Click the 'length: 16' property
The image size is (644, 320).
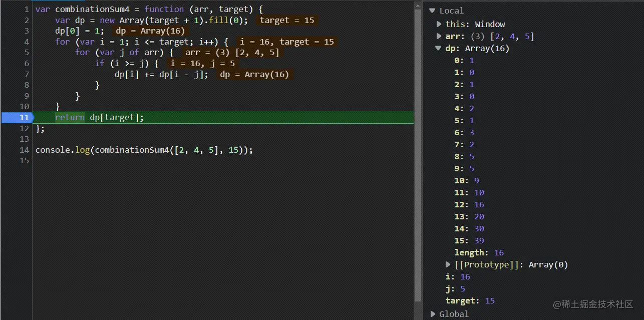click(479, 252)
